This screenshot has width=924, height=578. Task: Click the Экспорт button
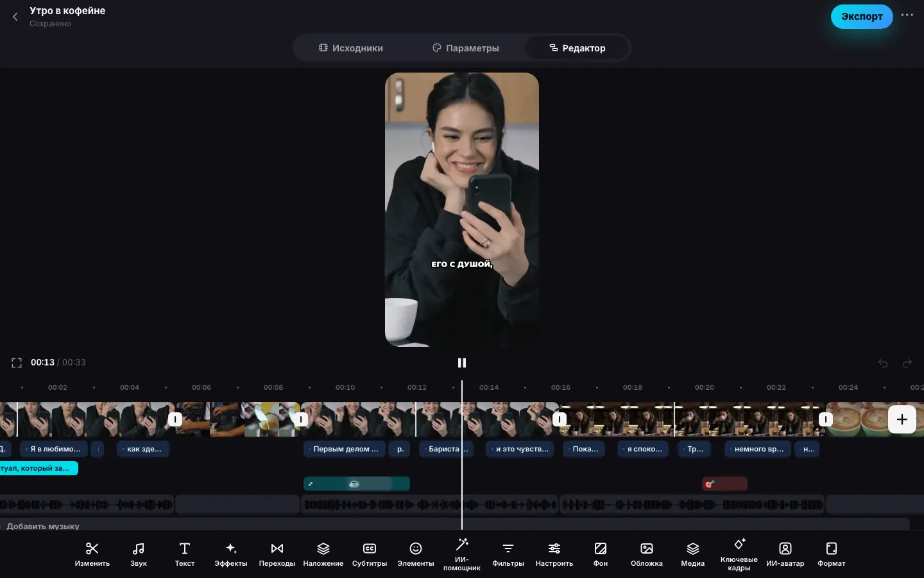pos(862,17)
